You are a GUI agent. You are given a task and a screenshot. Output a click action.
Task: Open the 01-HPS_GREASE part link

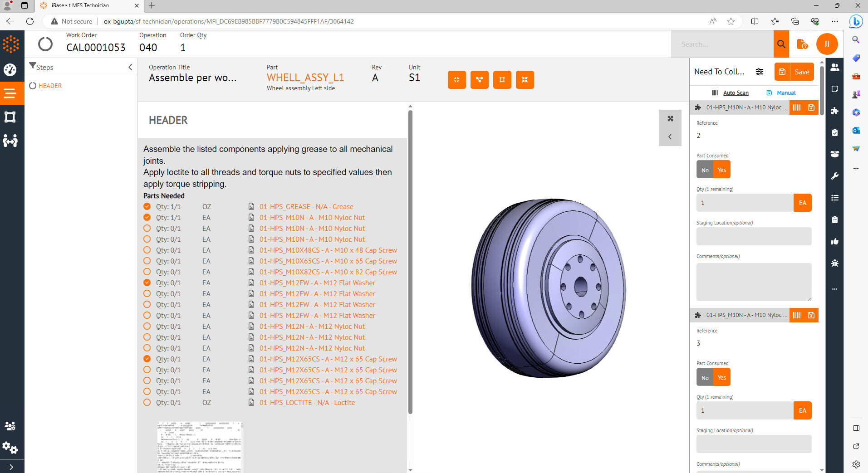pyautogui.click(x=306, y=207)
